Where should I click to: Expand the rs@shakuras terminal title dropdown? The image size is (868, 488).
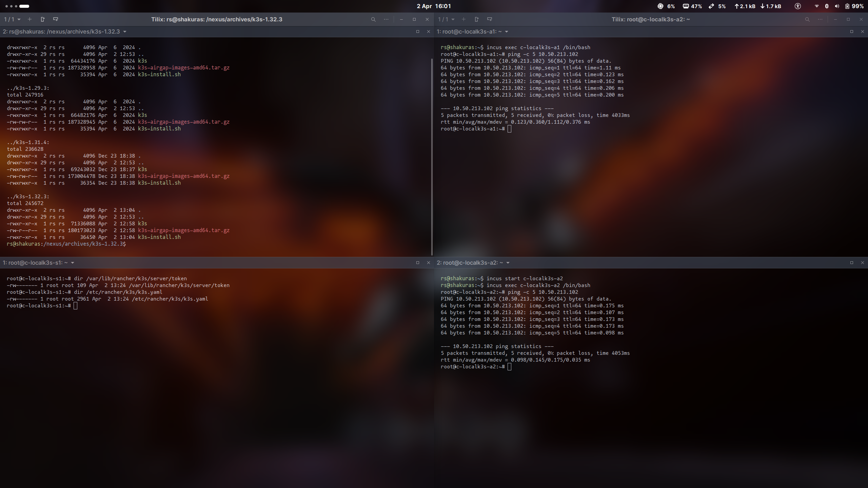click(x=125, y=32)
